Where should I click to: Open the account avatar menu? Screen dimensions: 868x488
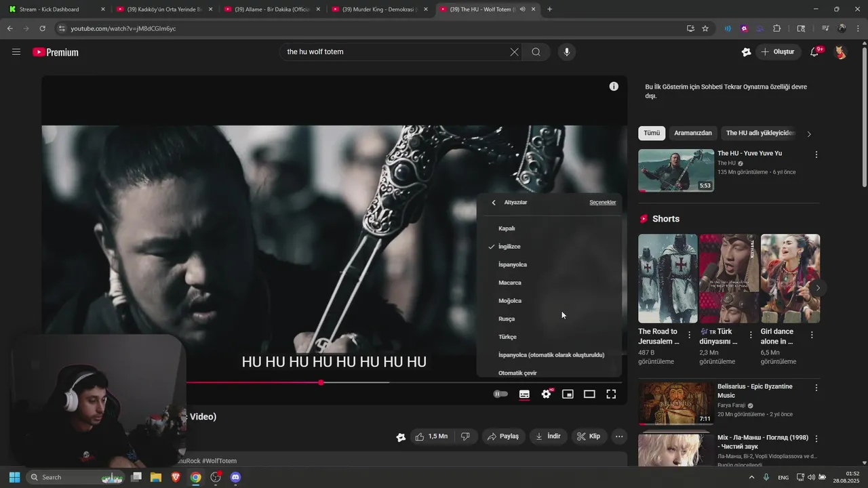pos(840,52)
